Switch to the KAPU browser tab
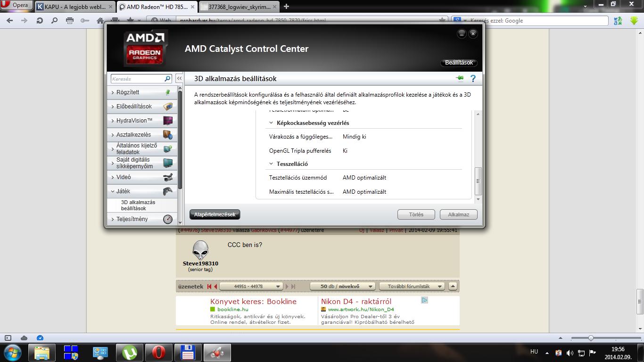Screen dimensions: 644x362 click(74, 7)
